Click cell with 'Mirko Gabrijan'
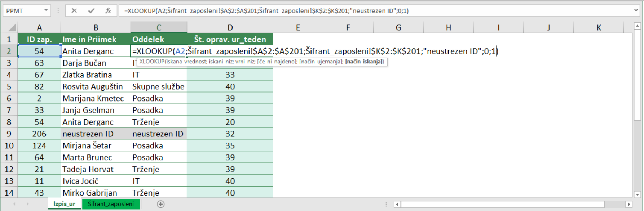This screenshot has height=211, width=644. coord(96,193)
